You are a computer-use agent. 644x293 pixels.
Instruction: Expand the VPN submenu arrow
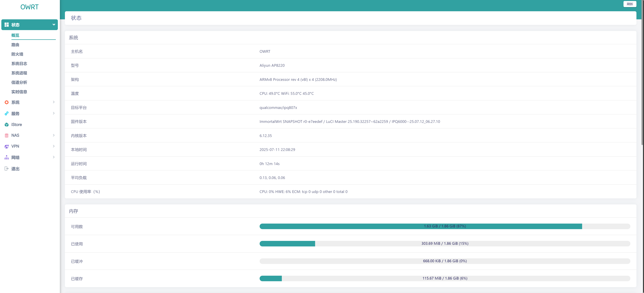(53, 146)
